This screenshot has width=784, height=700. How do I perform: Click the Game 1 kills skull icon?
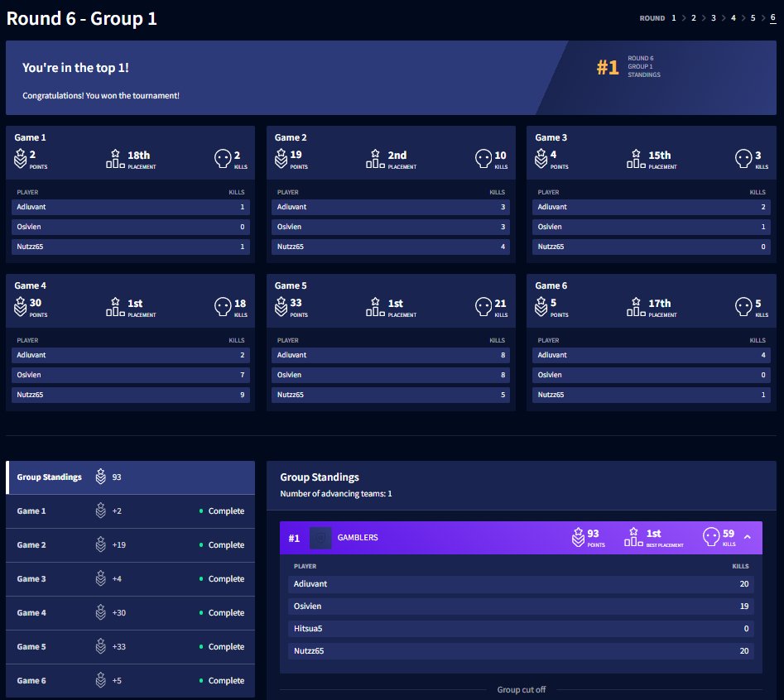[223, 158]
